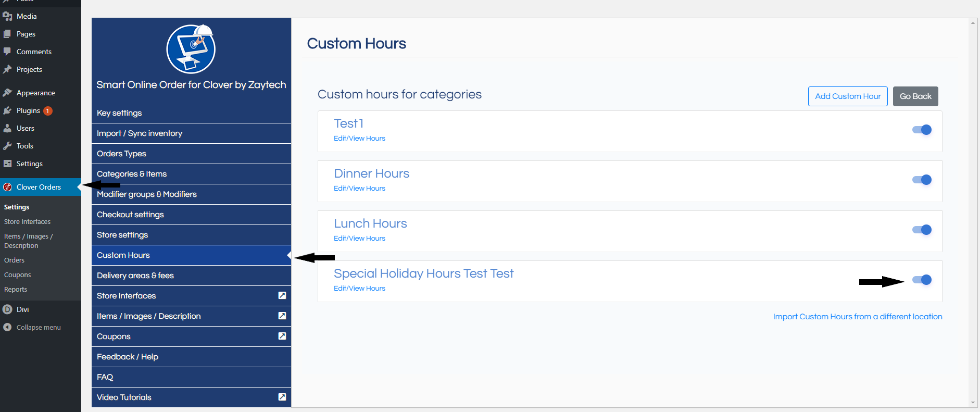Switch off Special Holiday Hours Test Test toggle
The width and height of the screenshot is (980, 412).
click(x=922, y=280)
